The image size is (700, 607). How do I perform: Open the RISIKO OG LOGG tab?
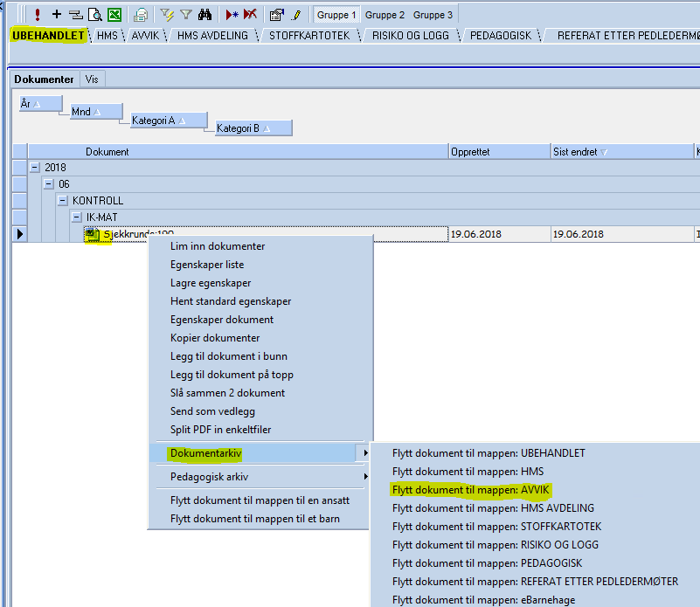pyautogui.click(x=411, y=36)
